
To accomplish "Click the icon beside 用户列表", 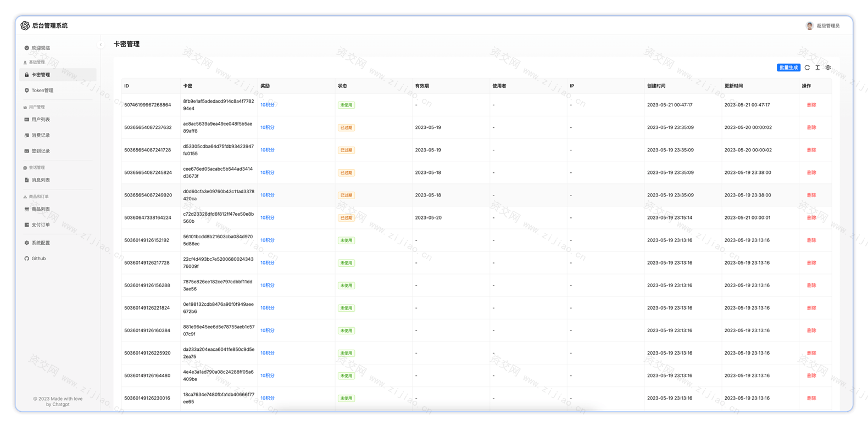I will pos(26,120).
